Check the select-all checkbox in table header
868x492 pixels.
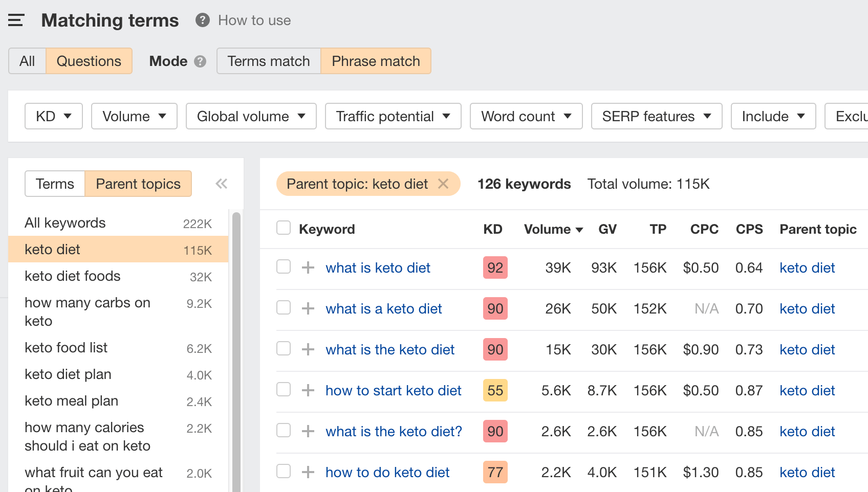pos(283,228)
